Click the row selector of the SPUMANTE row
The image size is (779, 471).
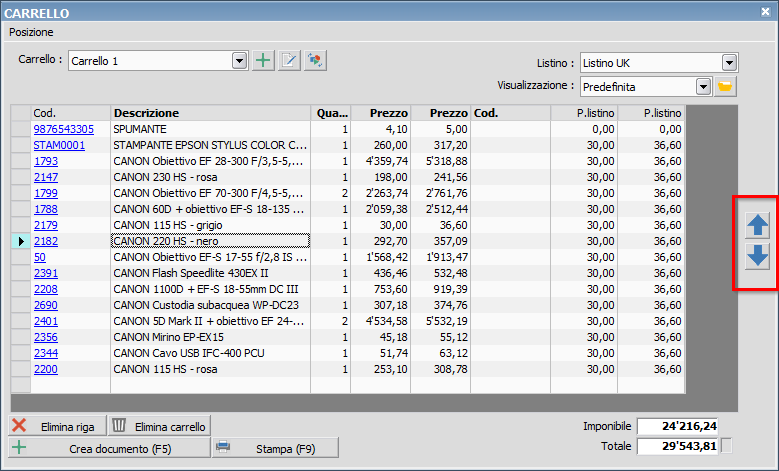click(21, 129)
